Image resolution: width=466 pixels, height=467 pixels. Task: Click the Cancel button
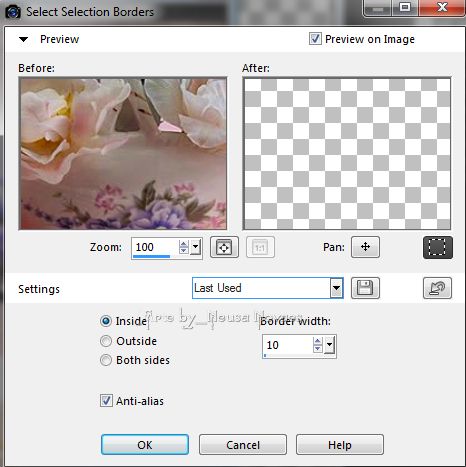243,445
